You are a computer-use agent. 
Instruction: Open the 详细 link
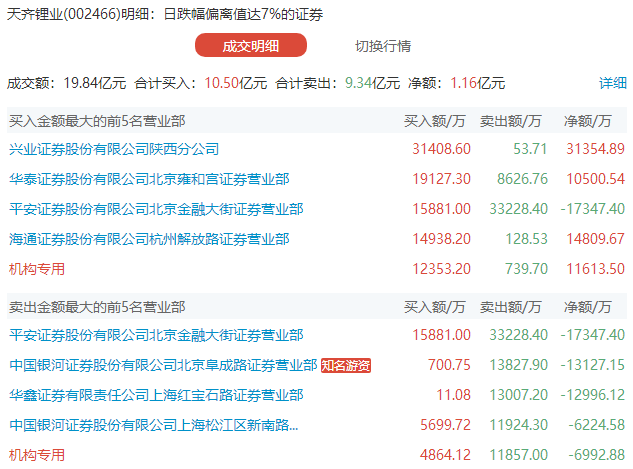(x=612, y=83)
